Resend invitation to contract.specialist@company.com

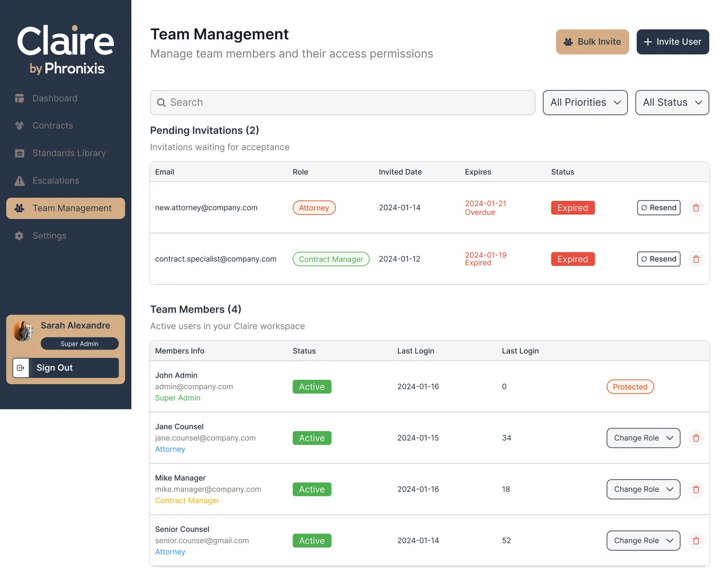[659, 259]
